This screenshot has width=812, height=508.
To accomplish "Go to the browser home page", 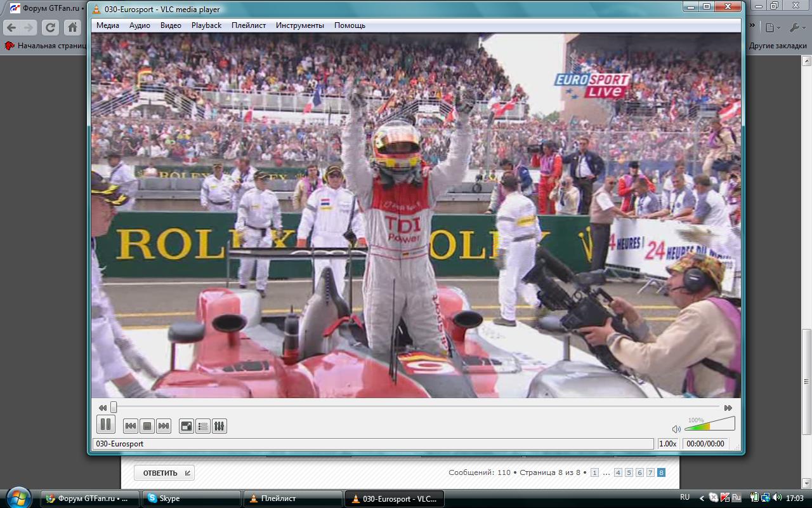I will (x=73, y=27).
